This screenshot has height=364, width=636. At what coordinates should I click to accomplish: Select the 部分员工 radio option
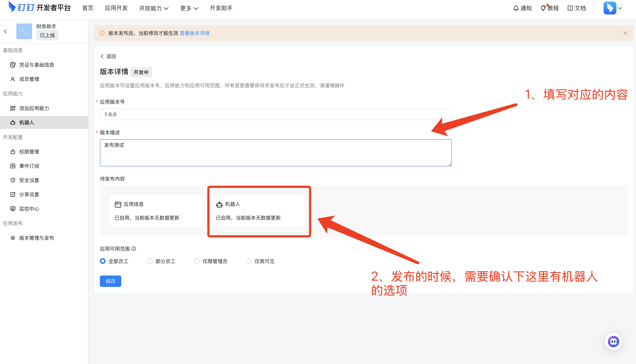pyautogui.click(x=150, y=261)
